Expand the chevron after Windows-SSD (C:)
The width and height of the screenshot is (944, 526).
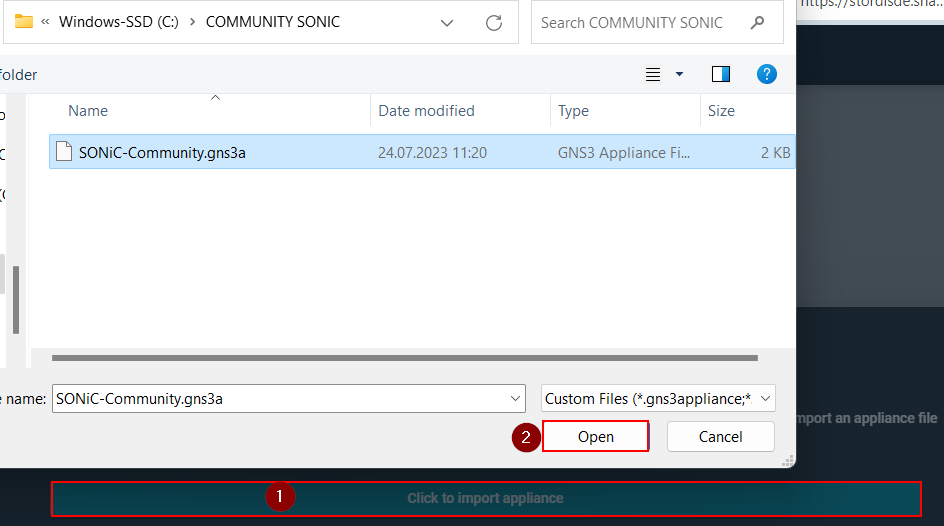coord(192,22)
